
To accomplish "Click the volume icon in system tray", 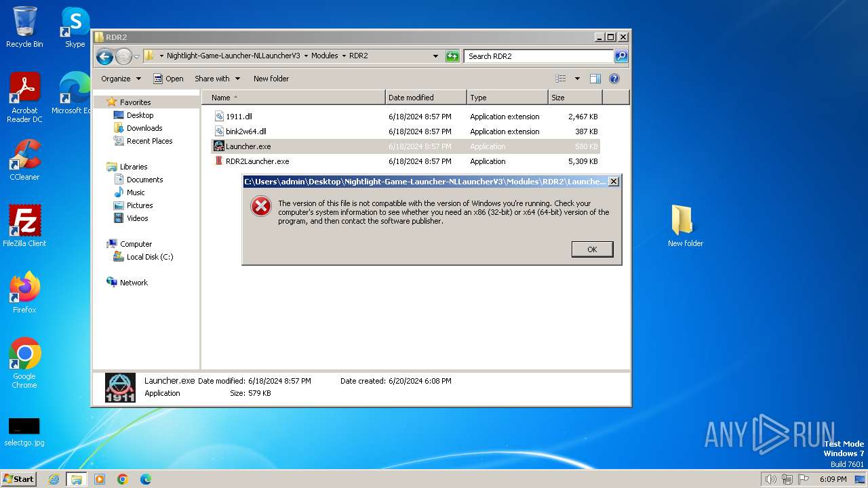I will point(770,479).
